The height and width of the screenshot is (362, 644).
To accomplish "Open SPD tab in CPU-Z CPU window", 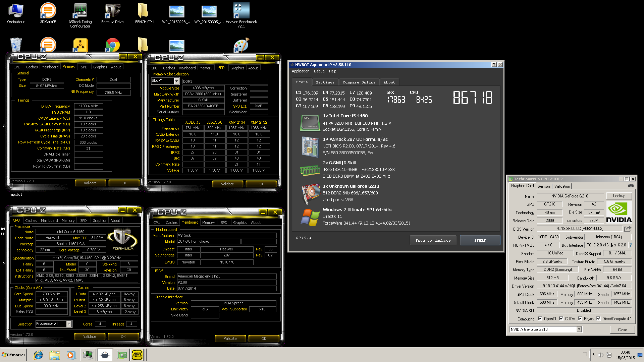I will [x=84, y=221].
